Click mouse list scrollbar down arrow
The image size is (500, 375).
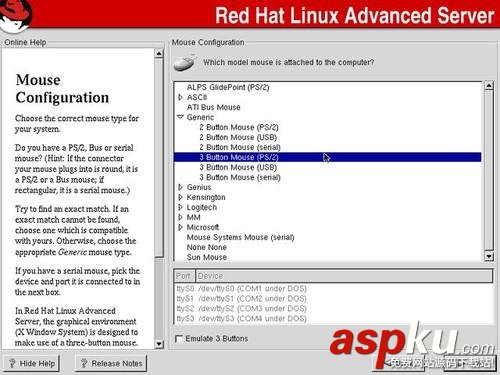pyautogui.click(x=489, y=256)
